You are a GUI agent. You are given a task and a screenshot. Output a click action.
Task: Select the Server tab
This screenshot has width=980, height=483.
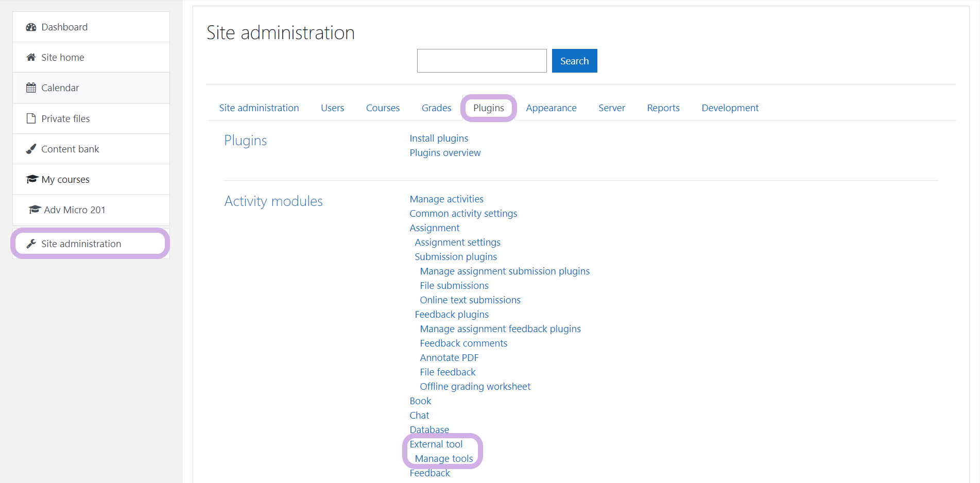(611, 108)
